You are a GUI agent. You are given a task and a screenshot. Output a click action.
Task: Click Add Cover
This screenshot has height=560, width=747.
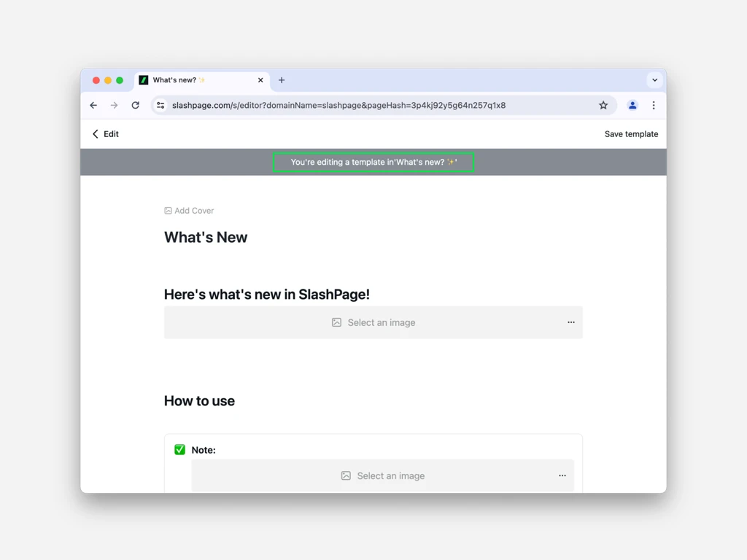click(189, 211)
